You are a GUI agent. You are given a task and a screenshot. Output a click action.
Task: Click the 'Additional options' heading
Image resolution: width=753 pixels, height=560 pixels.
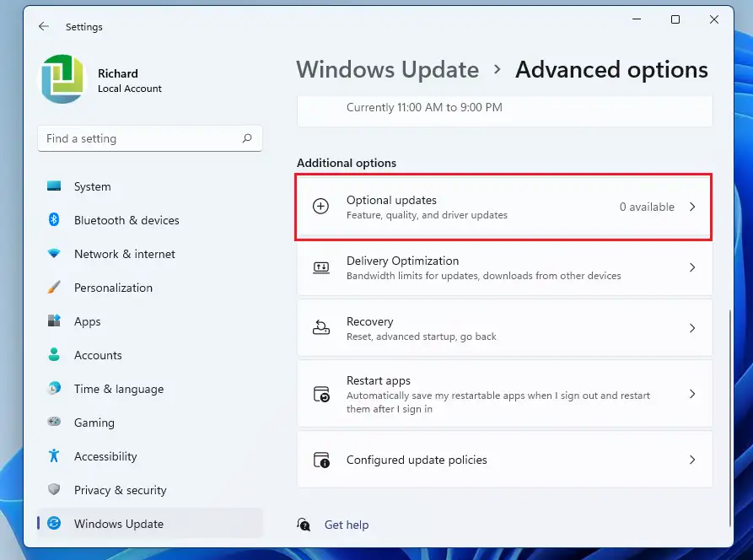click(x=347, y=163)
